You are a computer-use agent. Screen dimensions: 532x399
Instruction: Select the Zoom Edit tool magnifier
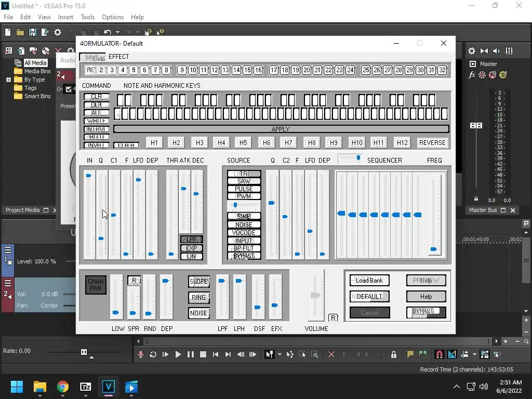coord(314,354)
